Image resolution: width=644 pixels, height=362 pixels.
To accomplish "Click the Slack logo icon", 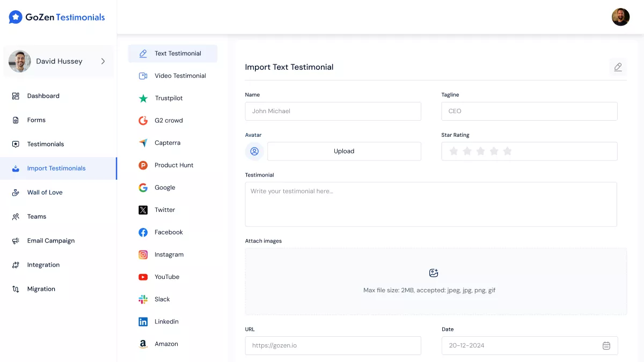I will pyautogui.click(x=143, y=299).
